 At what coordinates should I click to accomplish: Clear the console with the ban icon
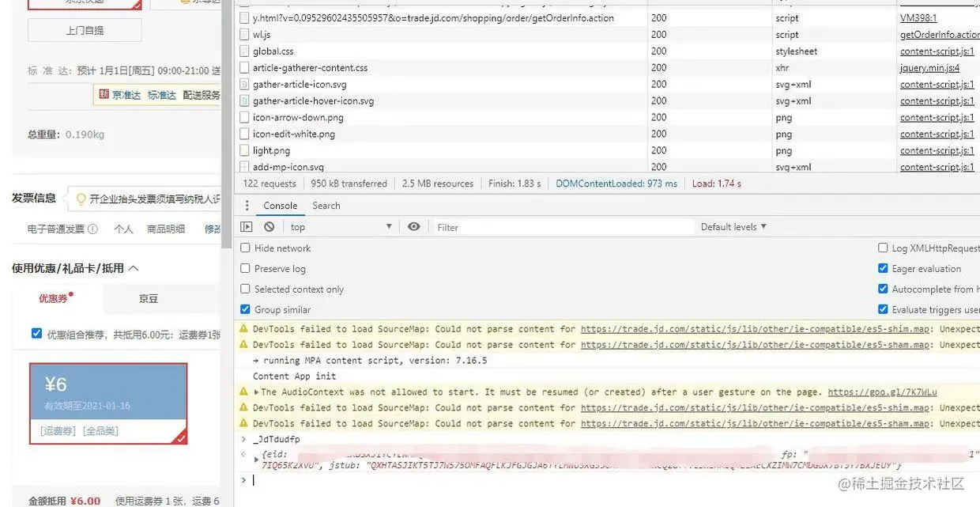click(x=269, y=227)
